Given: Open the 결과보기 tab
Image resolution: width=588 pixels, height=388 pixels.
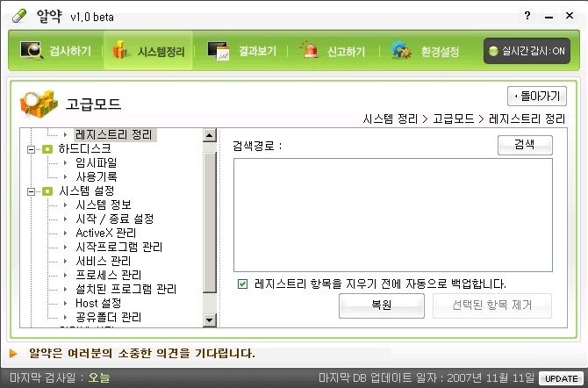Looking at the screenshot, I should tap(241, 51).
